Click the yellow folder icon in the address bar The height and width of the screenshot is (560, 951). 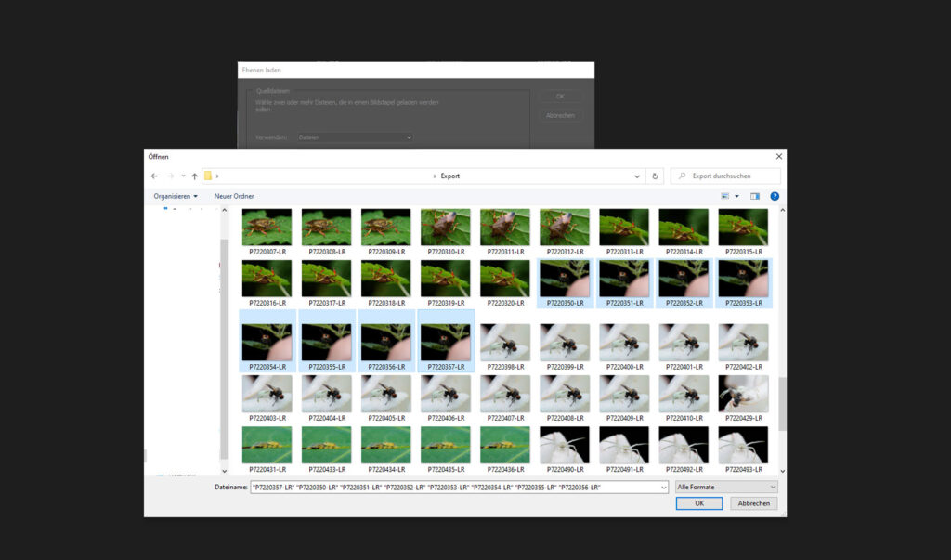[209, 176]
